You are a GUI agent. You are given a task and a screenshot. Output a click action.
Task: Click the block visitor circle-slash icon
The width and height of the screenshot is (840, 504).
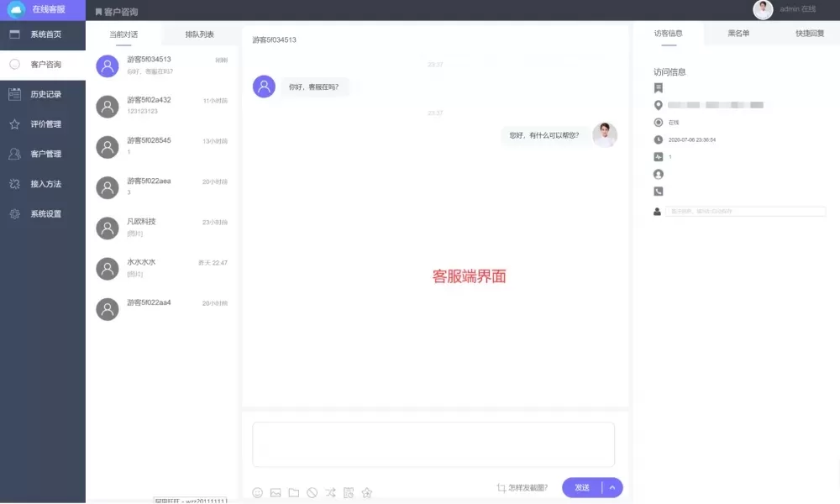[312, 492]
